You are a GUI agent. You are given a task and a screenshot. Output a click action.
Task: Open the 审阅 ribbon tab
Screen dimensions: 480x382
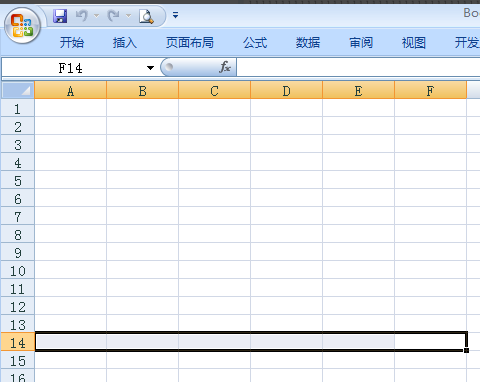click(x=361, y=43)
